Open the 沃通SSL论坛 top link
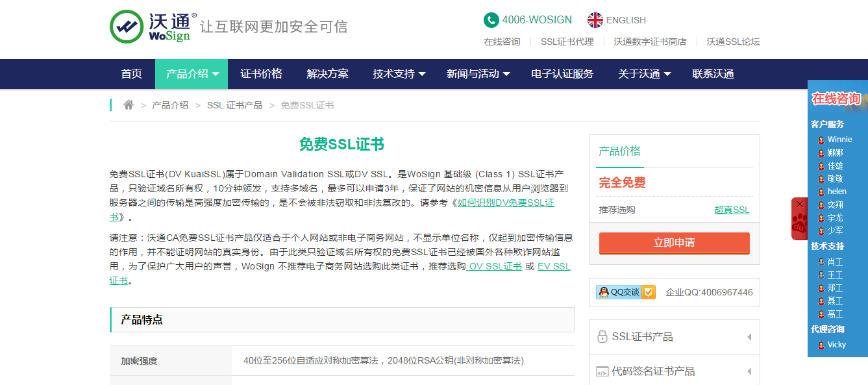Image resolution: width=868 pixels, height=385 pixels. (733, 42)
